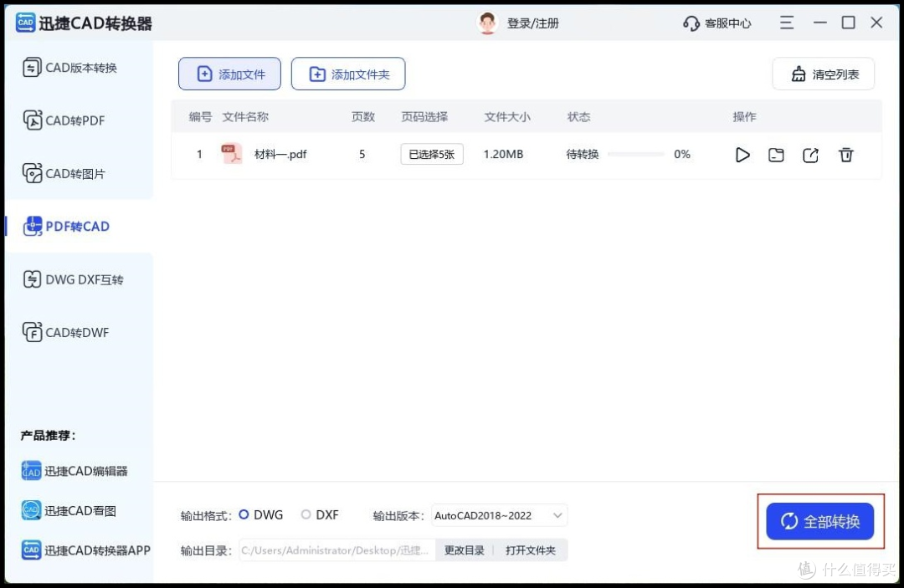
Task: Switch to CAD转图片 tab
Action: pyautogui.click(x=64, y=174)
